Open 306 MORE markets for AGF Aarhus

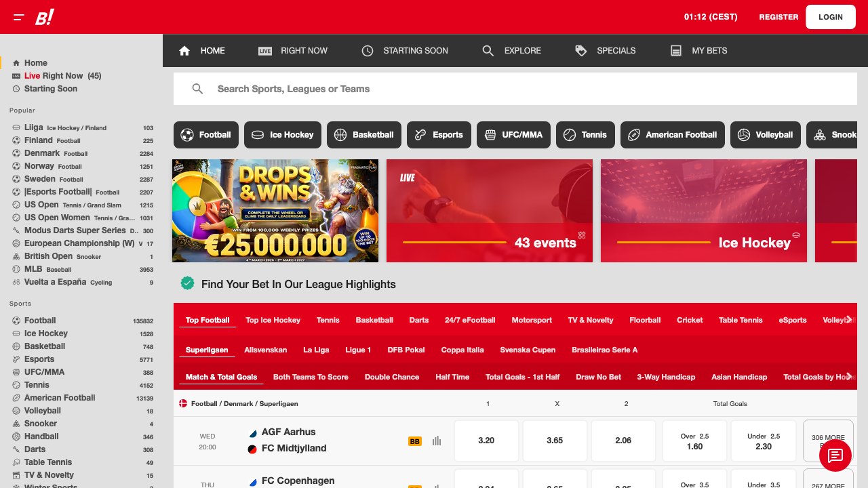828,441
